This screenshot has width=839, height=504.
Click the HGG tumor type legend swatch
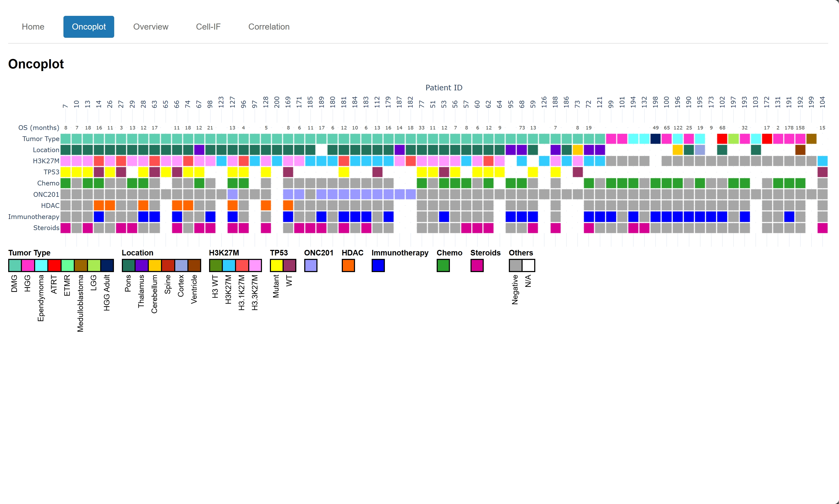coord(28,265)
